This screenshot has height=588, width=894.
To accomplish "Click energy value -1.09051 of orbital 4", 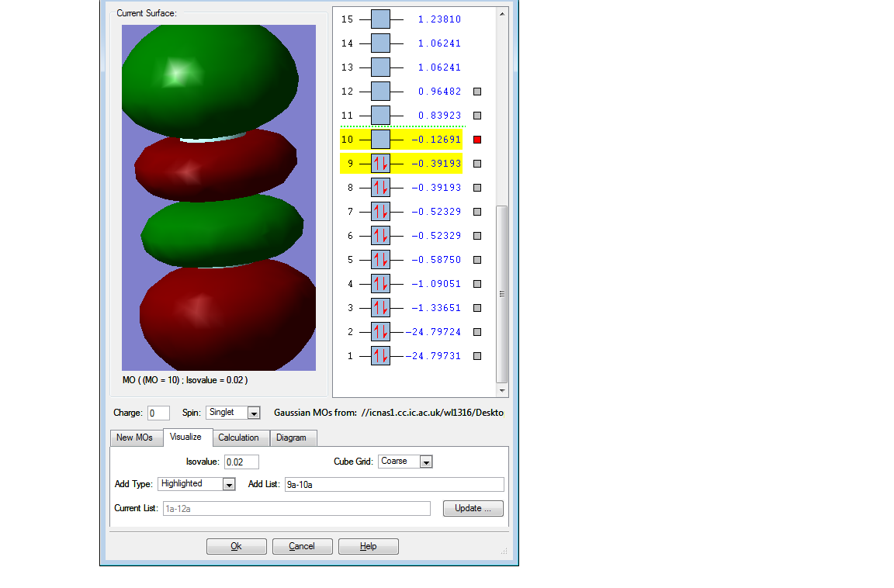I will pyautogui.click(x=436, y=284).
